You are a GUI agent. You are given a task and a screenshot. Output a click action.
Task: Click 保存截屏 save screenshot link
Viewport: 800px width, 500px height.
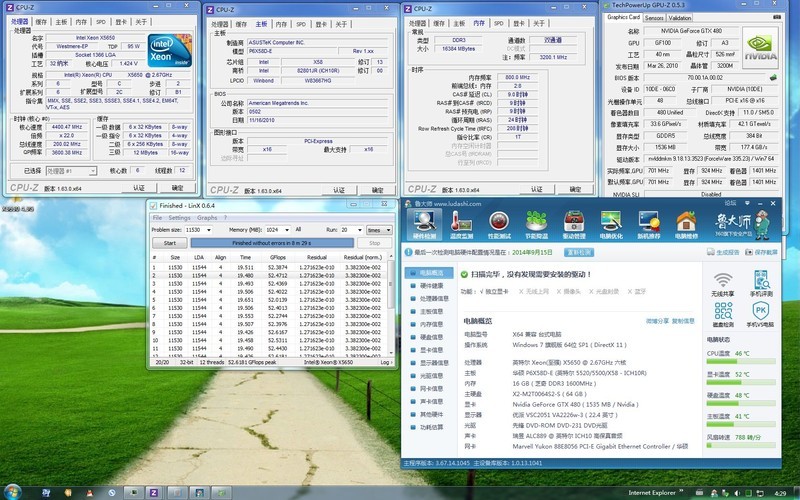coord(761,252)
